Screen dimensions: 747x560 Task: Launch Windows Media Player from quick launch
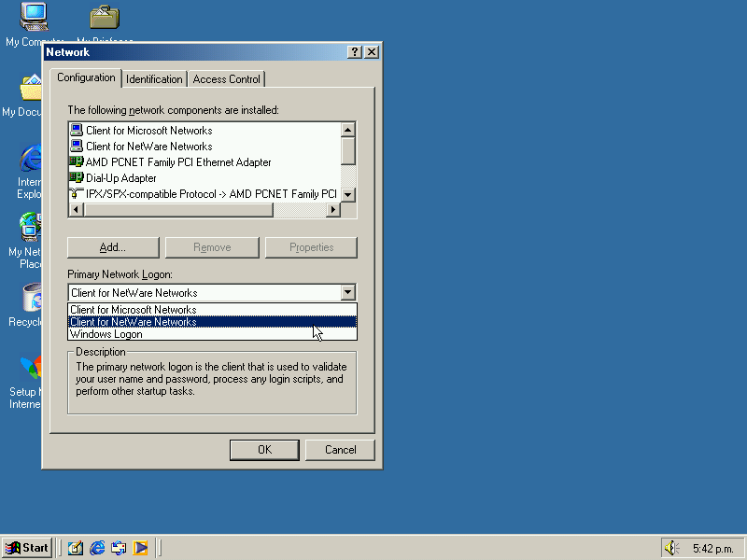(x=140, y=548)
